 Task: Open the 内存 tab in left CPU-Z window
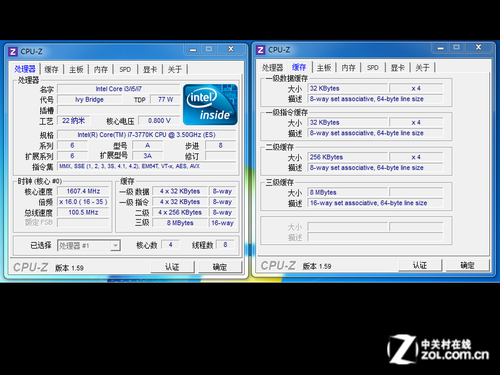point(101,69)
